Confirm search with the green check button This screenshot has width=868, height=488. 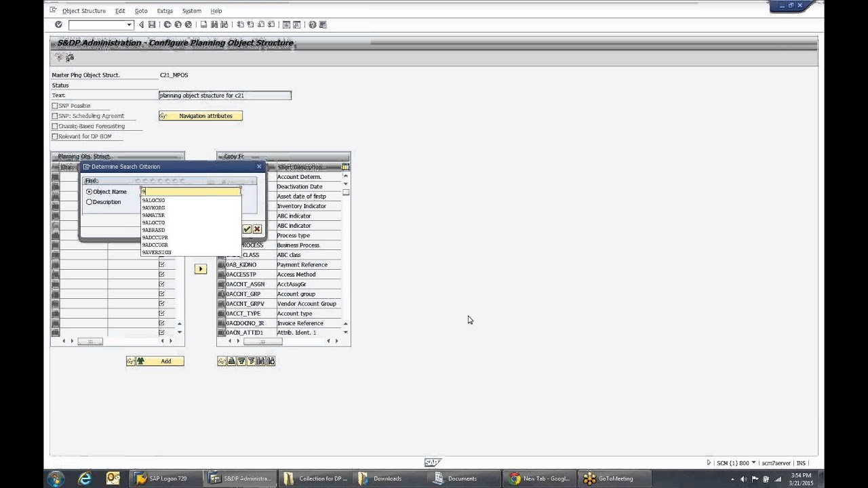point(247,229)
